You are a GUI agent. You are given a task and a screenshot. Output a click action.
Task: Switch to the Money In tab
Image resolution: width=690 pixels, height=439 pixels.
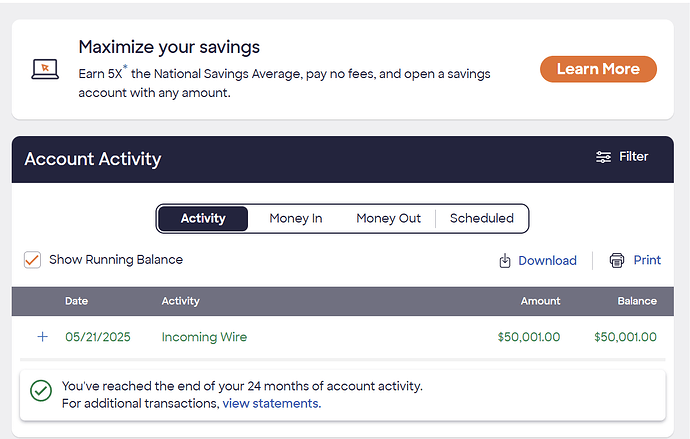(296, 219)
